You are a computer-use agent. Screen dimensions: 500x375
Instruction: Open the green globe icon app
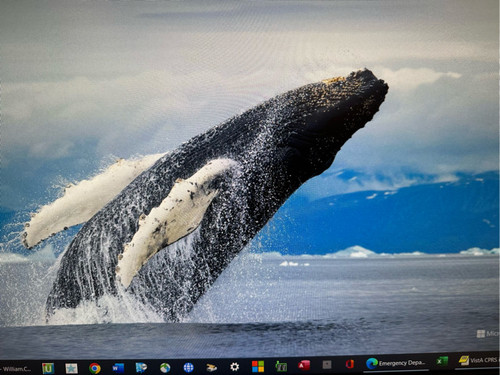(165, 368)
